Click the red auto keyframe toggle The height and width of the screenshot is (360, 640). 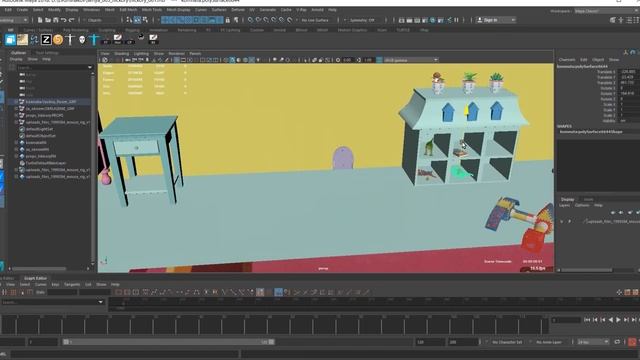(x=632, y=342)
